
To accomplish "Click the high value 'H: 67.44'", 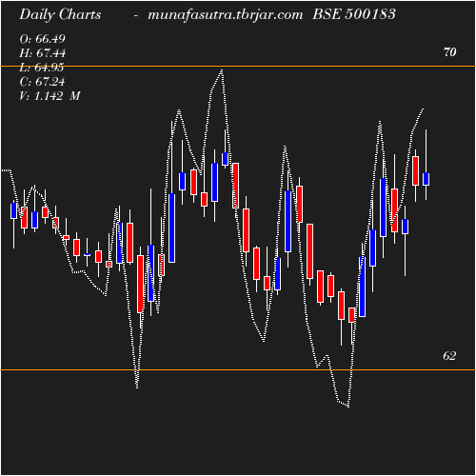I will click(x=43, y=53).
